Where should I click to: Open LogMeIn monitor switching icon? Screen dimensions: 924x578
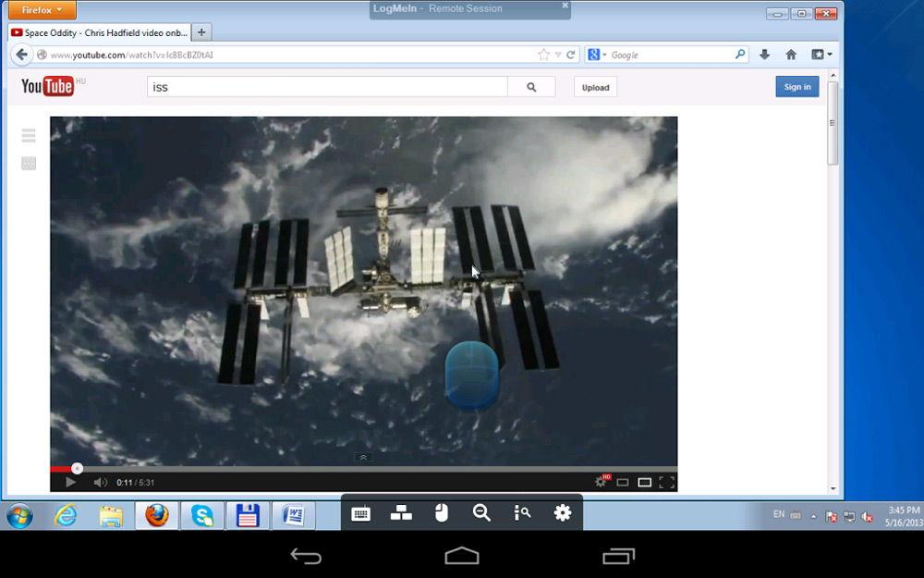pyautogui.click(x=401, y=513)
